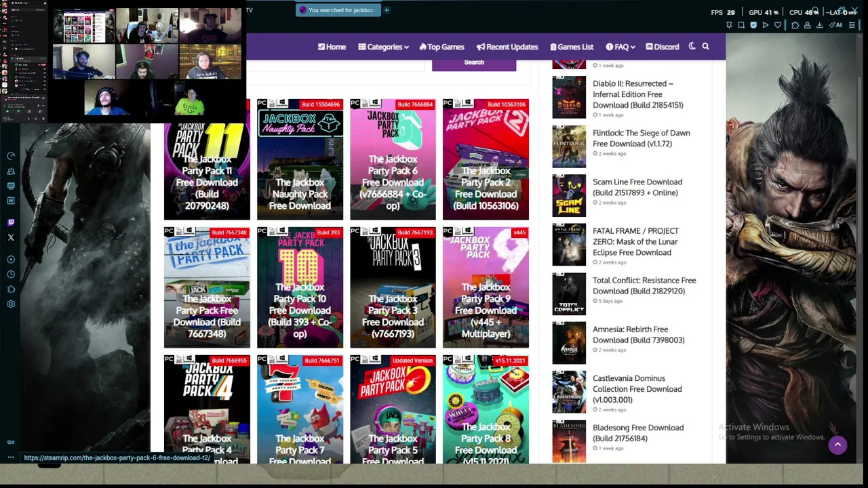Open the Top Games menu item
Screen dimensions: 868x488
(x=441, y=47)
